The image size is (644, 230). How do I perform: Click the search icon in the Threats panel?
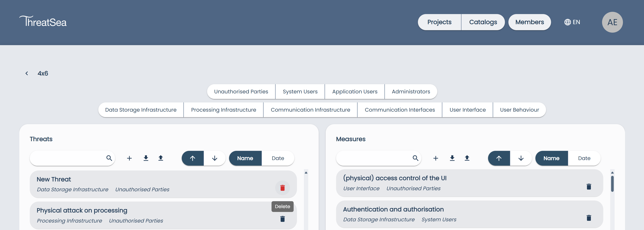point(109,158)
